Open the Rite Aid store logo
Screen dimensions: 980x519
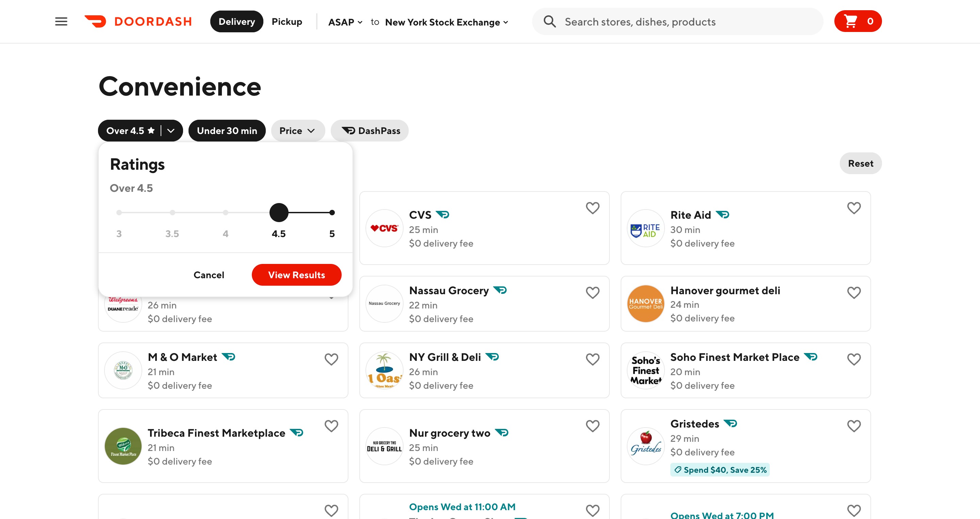(x=646, y=228)
